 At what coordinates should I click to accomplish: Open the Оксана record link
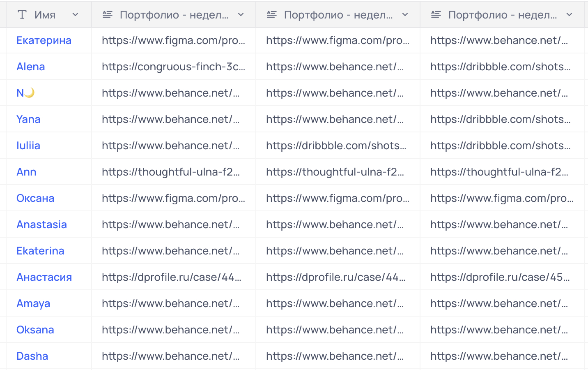coord(35,198)
